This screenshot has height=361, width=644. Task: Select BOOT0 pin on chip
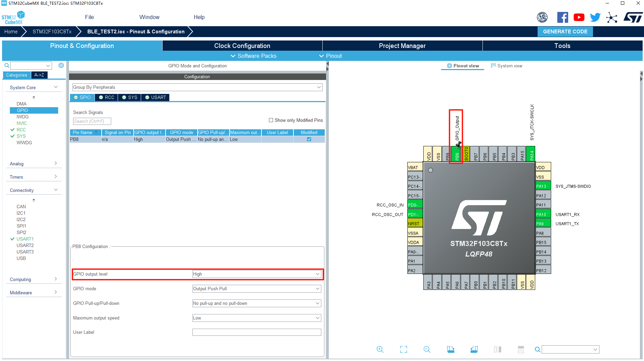coord(466,154)
